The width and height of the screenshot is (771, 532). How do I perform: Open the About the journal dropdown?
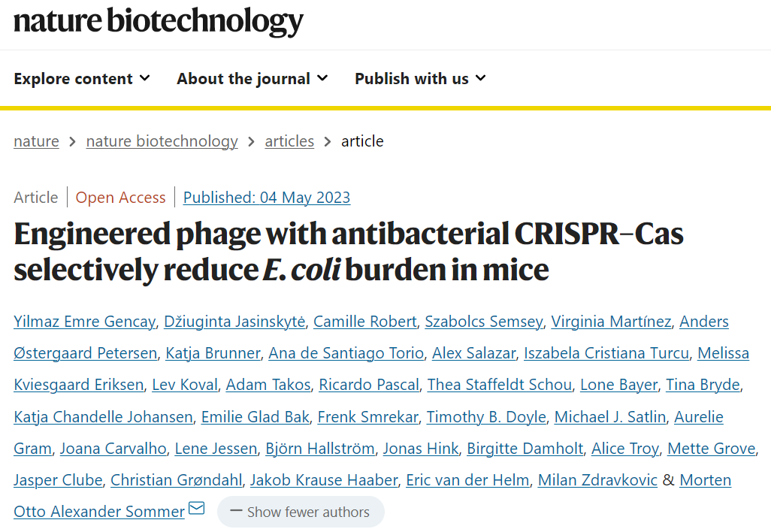pos(252,79)
